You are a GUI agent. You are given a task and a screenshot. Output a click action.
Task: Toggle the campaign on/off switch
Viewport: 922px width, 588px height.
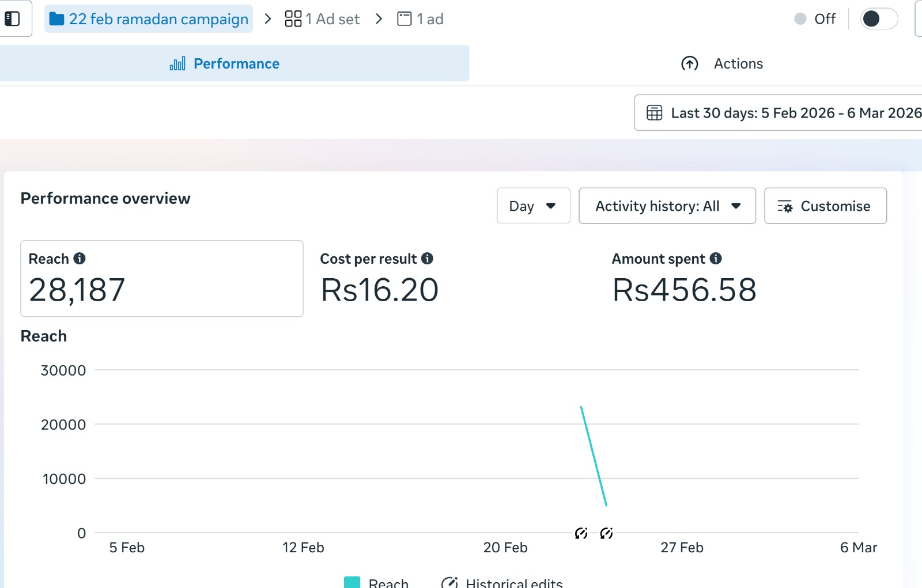(x=878, y=19)
